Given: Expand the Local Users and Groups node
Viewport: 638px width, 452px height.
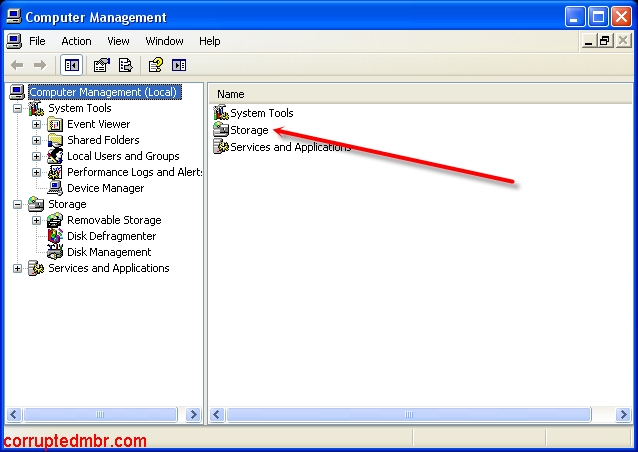Looking at the screenshot, I should tap(37, 156).
